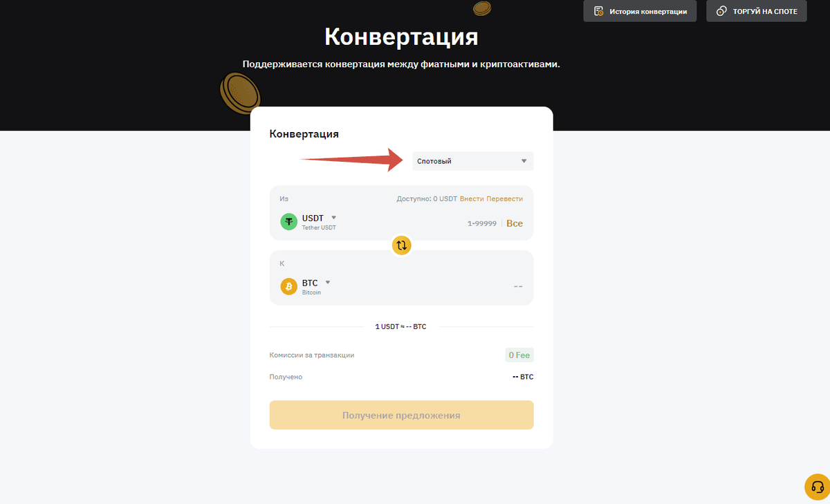This screenshot has height=504, width=830.
Task: Go to ТОРГУЙ НА СПОТЕ
Action: click(x=757, y=11)
